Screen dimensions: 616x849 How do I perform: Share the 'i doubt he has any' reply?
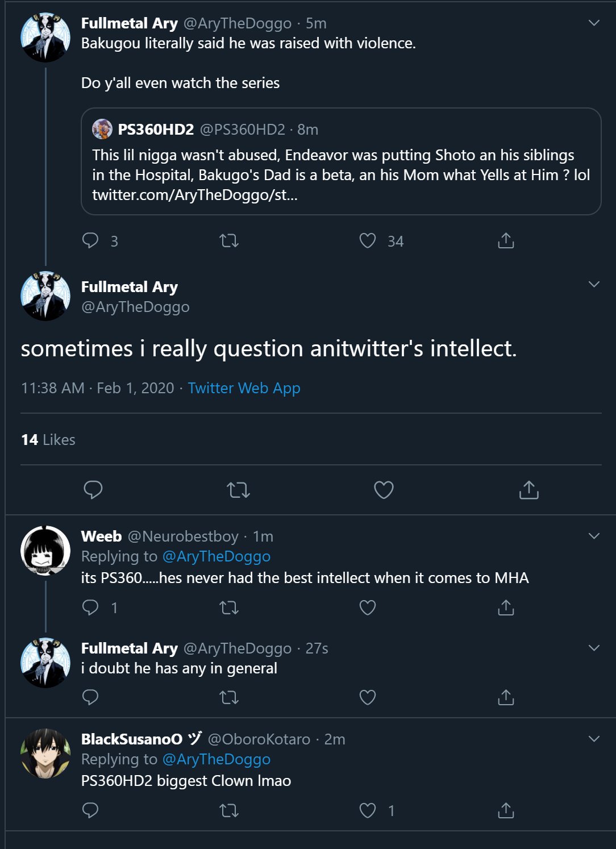point(506,697)
